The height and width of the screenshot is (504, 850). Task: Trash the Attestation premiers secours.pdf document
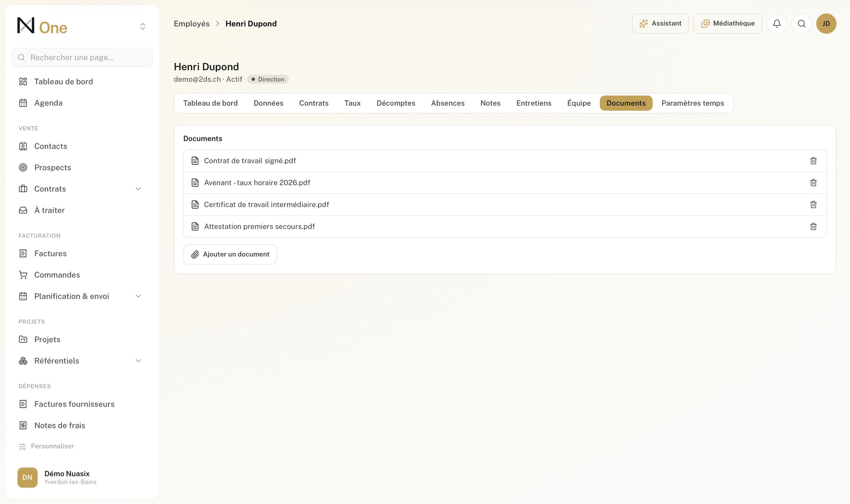pos(813,227)
